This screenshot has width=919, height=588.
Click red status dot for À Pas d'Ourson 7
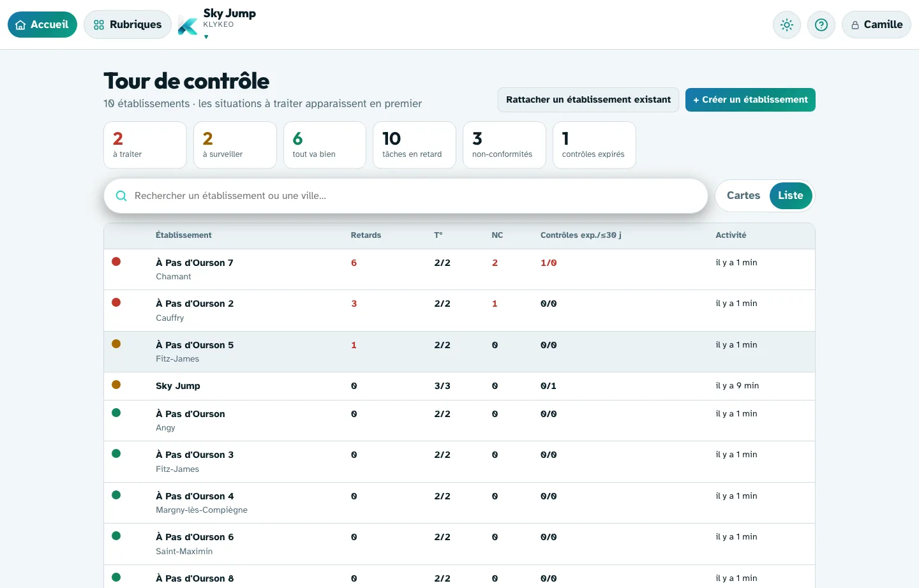[116, 261]
